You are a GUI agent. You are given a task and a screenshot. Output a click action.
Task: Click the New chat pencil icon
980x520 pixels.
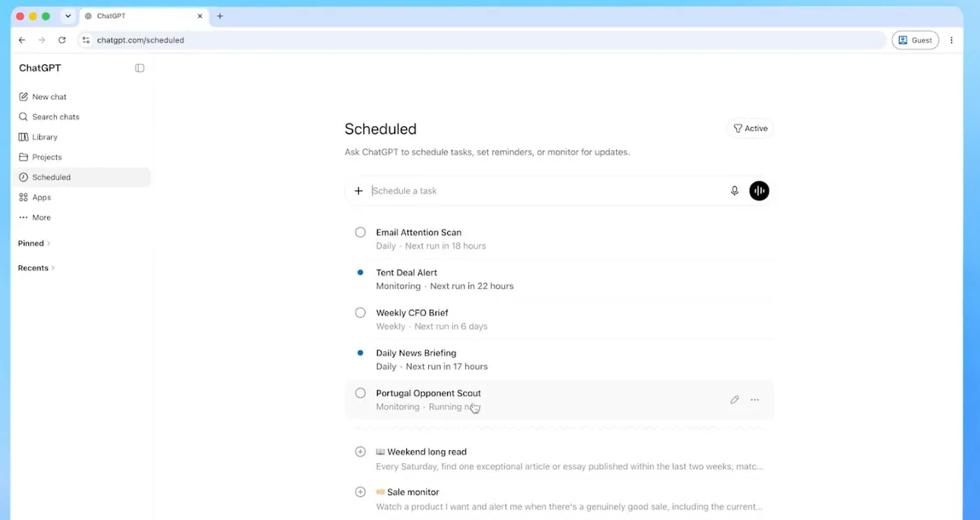pyautogui.click(x=23, y=97)
